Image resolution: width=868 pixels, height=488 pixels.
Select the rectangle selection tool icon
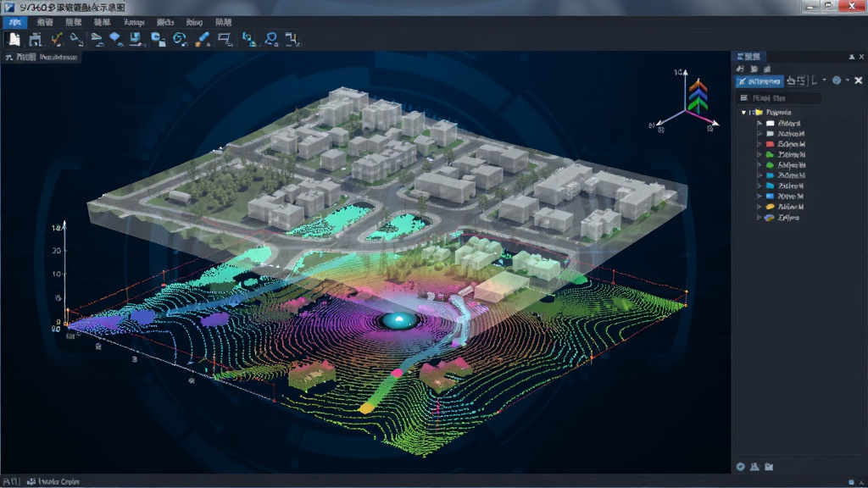pos(224,39)
